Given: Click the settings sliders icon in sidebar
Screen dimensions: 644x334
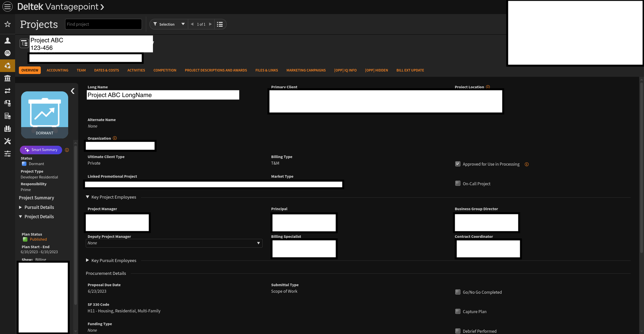Looking at the screenshot, I should (x=8, y=154).
